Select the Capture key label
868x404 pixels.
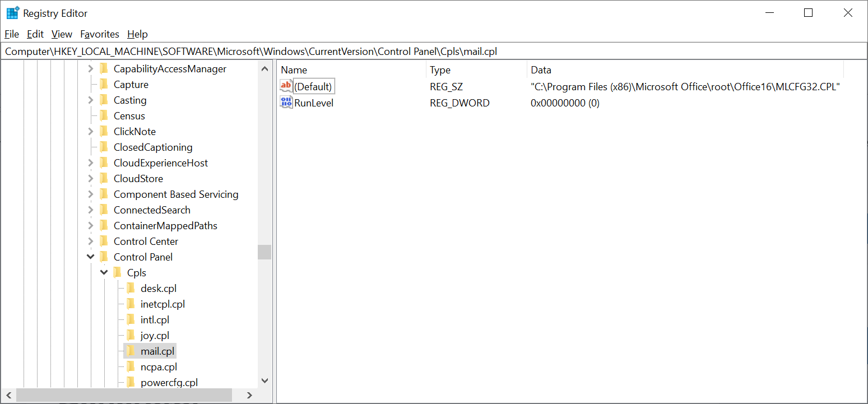(131, 85)
